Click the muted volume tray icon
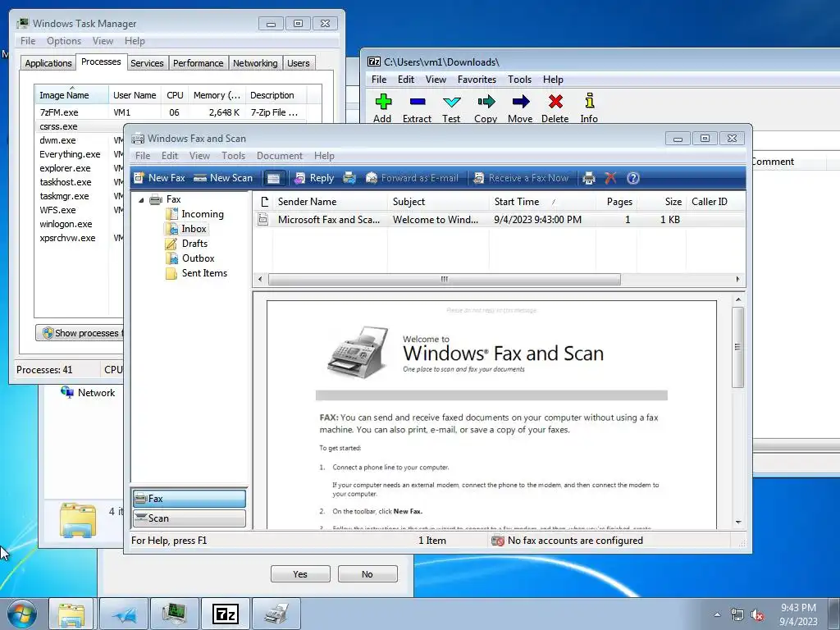The height and width of the screenshot is (630, 840). tap(757, 615)
